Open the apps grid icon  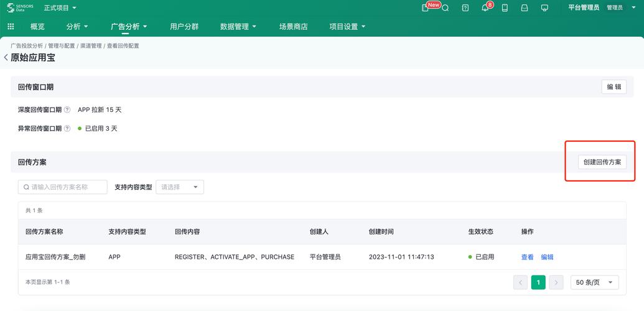point(11,27)
